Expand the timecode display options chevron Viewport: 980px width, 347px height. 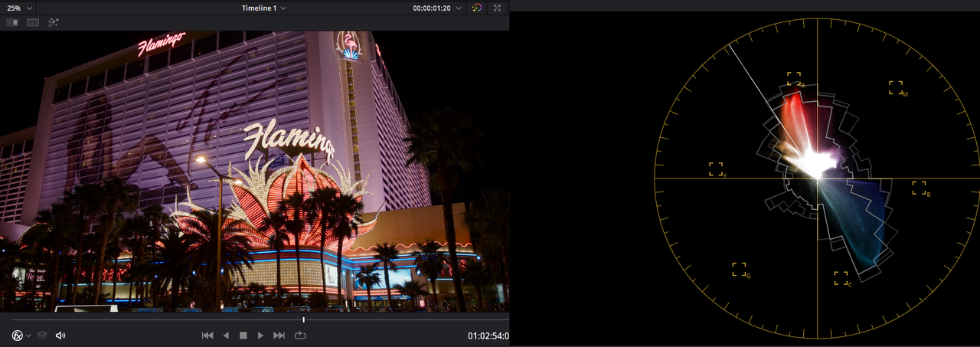459,8
